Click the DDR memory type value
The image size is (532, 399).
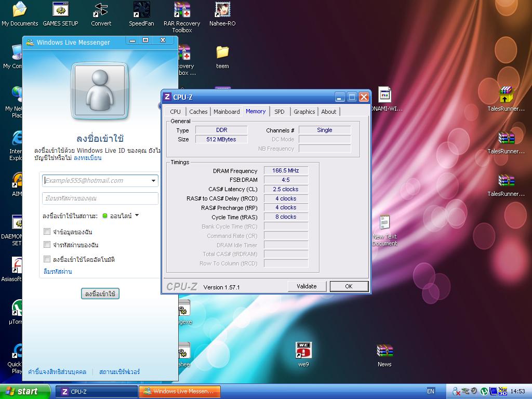pos(221,130)
